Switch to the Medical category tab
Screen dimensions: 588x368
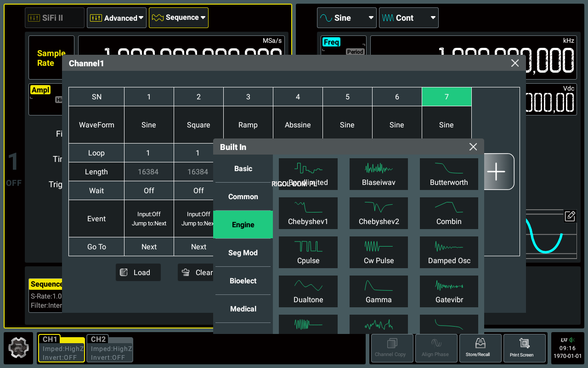243,309
